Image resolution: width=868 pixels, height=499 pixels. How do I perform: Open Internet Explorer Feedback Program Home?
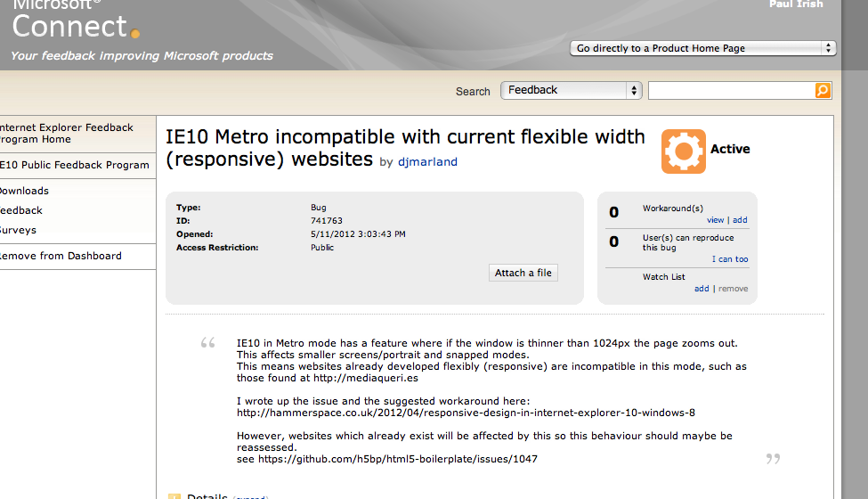coord(67,134)
